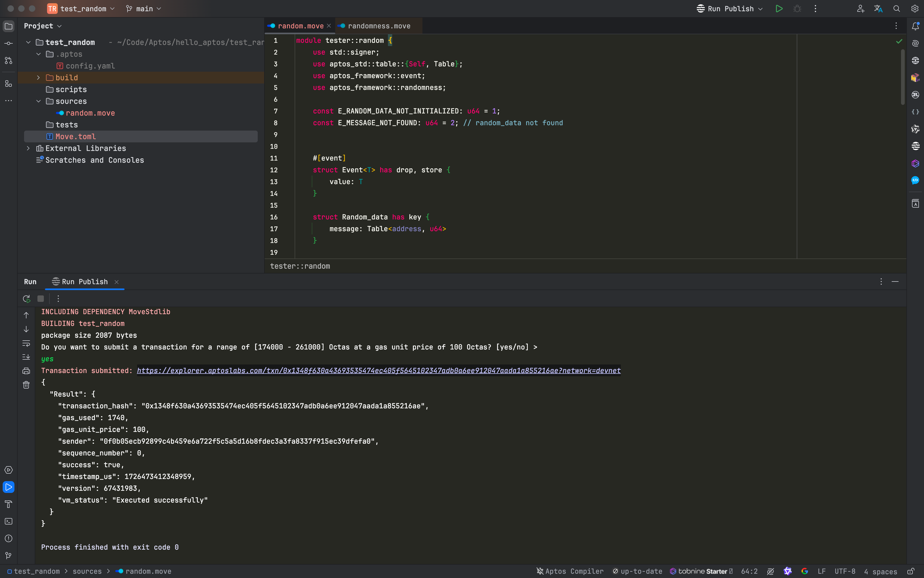
Task: Expand the build folder
Action: point(38,78)
